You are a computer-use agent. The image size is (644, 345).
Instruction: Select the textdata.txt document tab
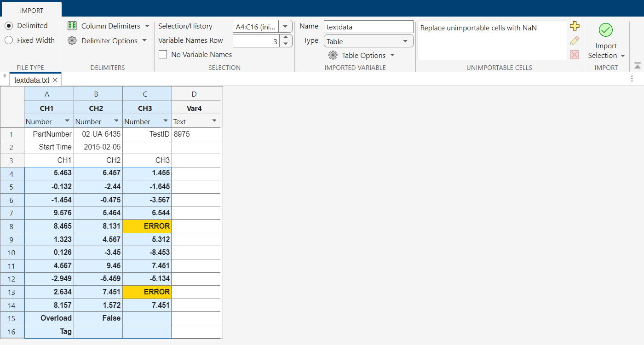click(x=31, y=80)
